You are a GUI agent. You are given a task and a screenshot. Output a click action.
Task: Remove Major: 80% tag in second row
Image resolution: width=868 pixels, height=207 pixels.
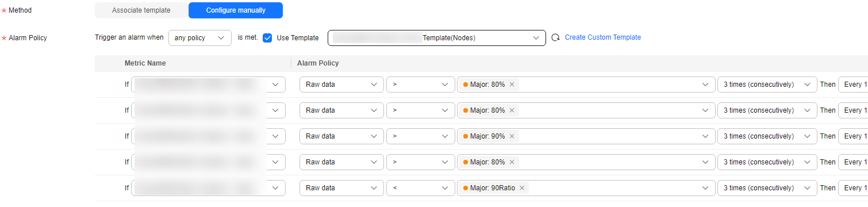[511, 110]
